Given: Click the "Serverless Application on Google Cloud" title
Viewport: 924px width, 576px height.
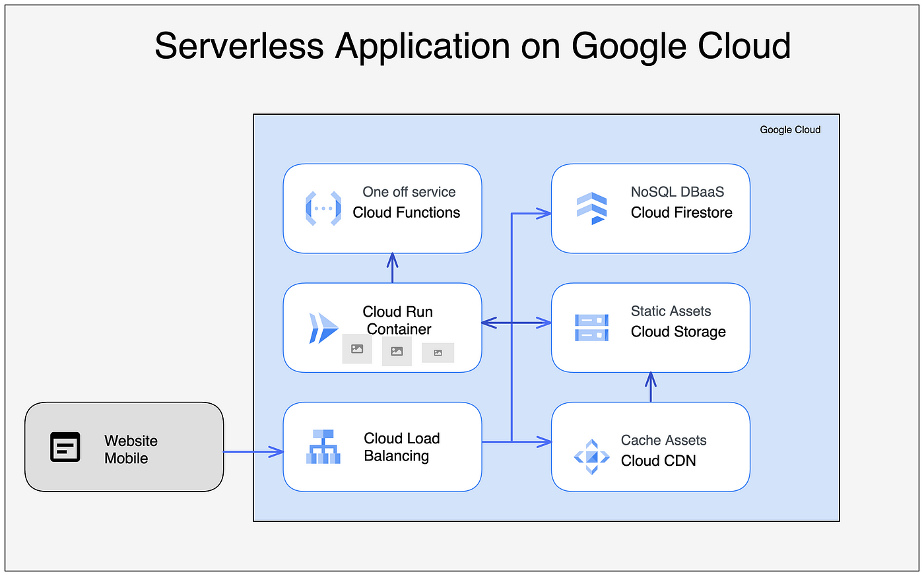Looking at the screenshot, I should point(473,46).
